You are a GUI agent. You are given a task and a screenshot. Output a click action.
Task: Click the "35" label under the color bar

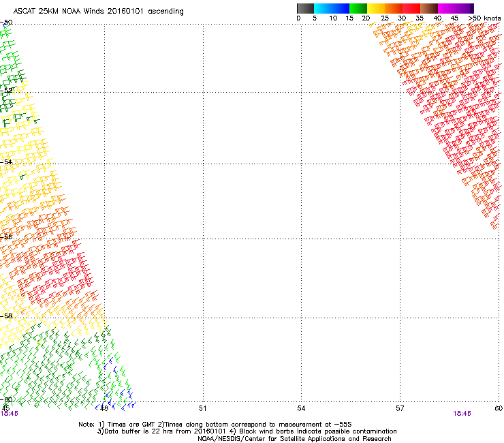(420, 18)
